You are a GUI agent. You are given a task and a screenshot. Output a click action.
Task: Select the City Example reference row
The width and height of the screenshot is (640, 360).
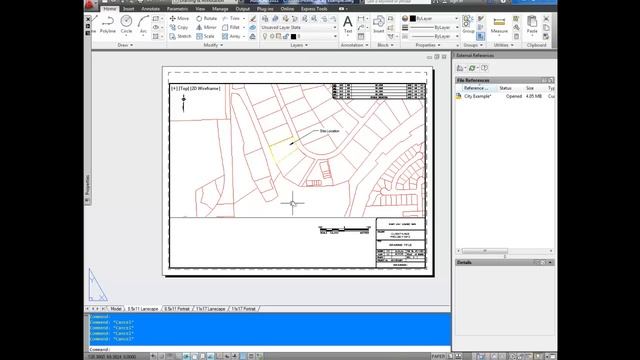click(x=505, y=96)
